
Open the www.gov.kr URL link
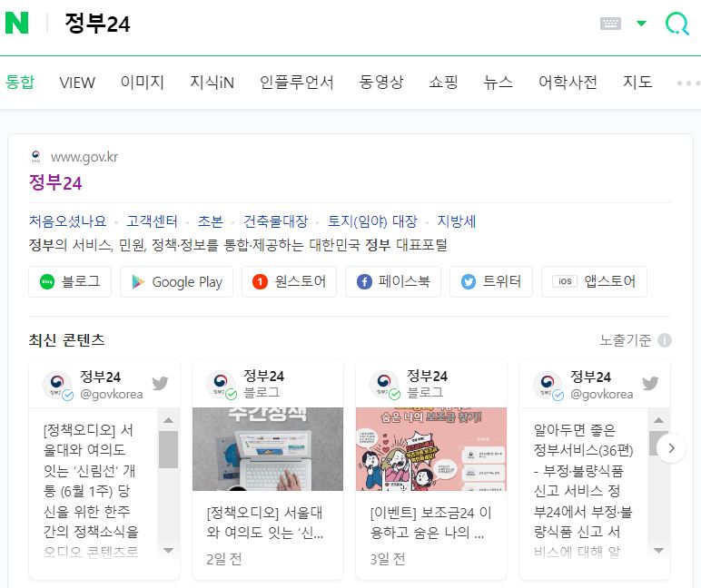pos(84,157)
